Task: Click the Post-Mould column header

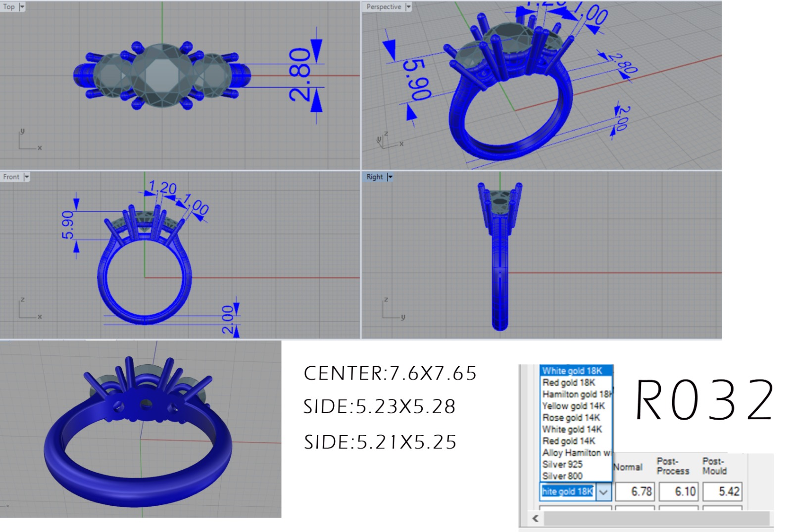Action: pyautogui.click(x=714, y=466)
